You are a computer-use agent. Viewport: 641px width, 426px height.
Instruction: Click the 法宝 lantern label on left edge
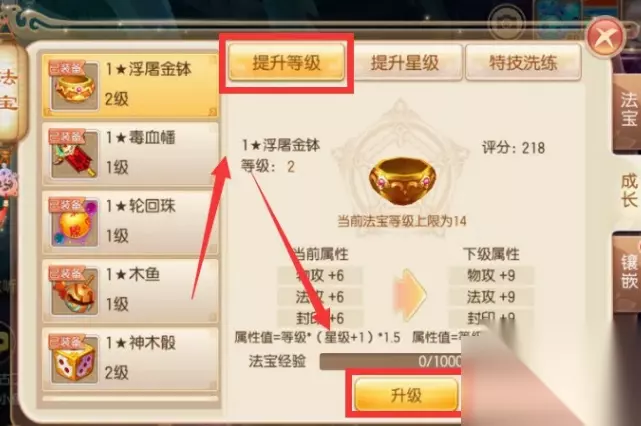[x=9, y=89]
